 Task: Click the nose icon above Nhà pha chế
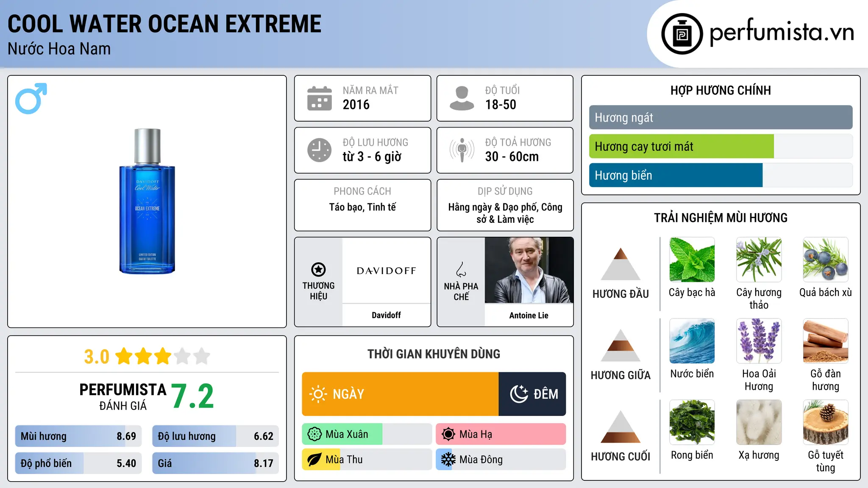coord(461,269)
